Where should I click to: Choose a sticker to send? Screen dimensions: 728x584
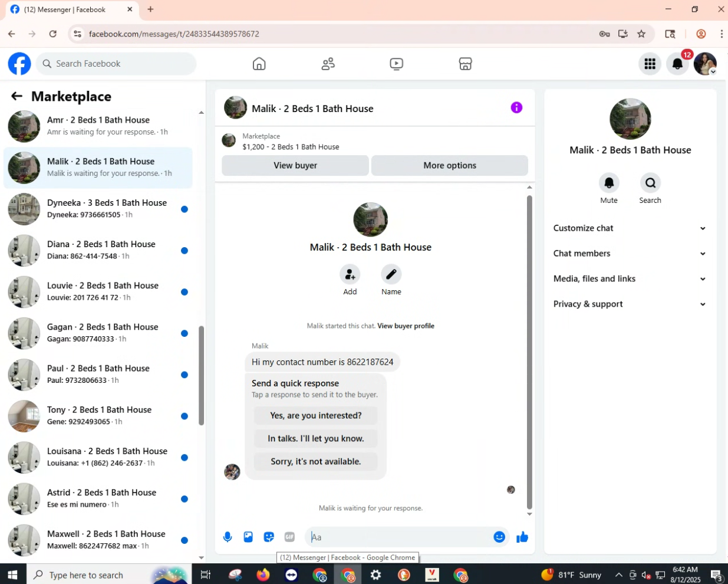[x=269, y=537]
